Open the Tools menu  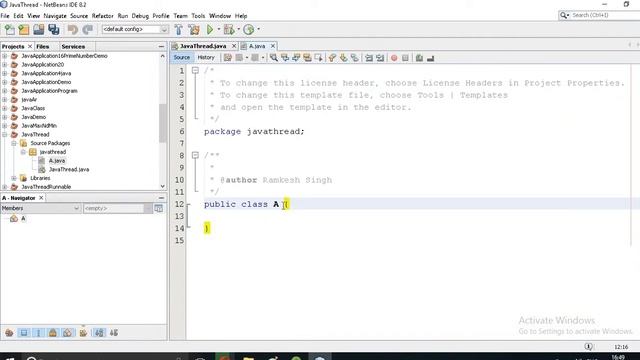198,16
